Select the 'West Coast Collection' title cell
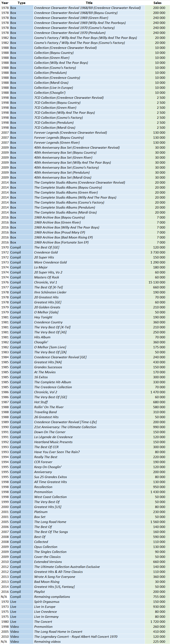The height and width of the screenshot is (644, 170). [x=50, y=497]
